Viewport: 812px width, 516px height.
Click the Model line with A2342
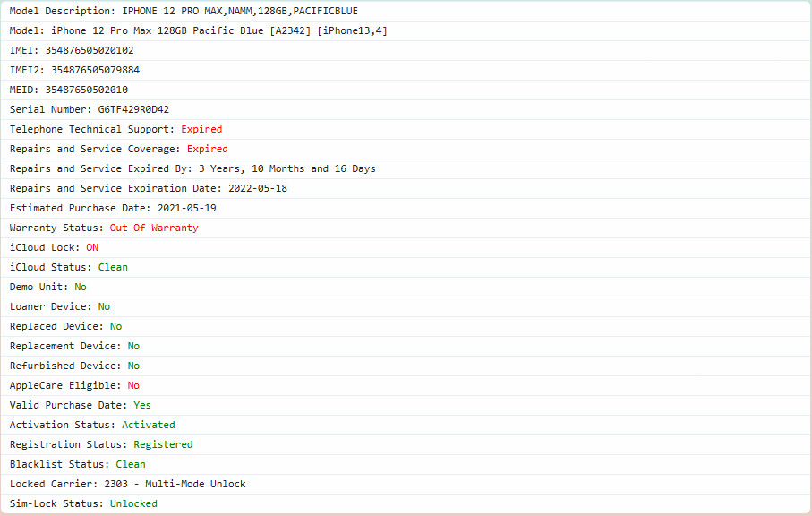point(199,30)
